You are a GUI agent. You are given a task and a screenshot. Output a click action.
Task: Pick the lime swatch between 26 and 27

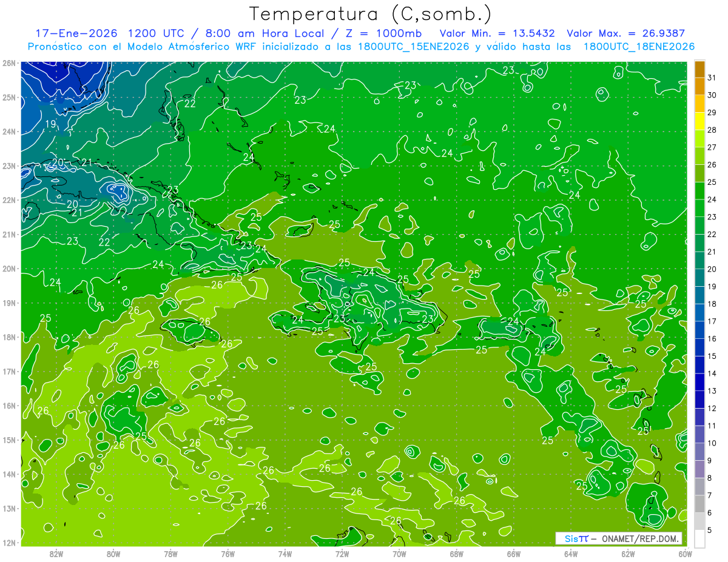tap(699, 156)
